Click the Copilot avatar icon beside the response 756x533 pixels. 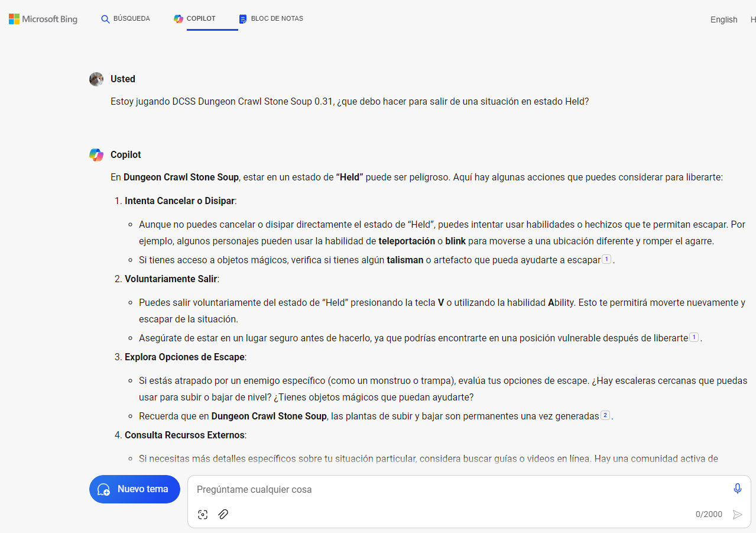[96, 155]
